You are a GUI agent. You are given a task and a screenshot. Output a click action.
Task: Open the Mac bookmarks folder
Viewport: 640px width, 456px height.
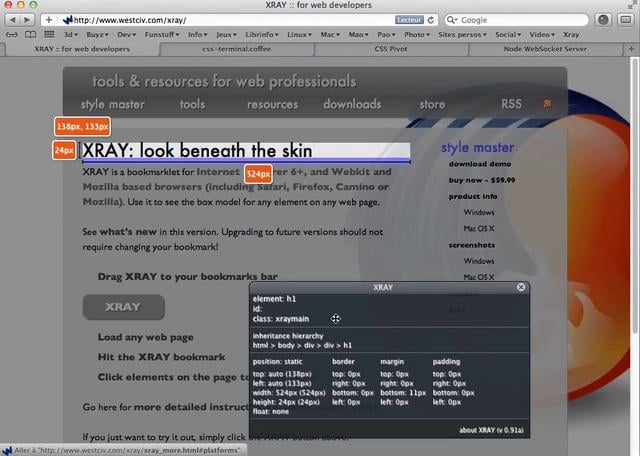(x=330, y=35)
